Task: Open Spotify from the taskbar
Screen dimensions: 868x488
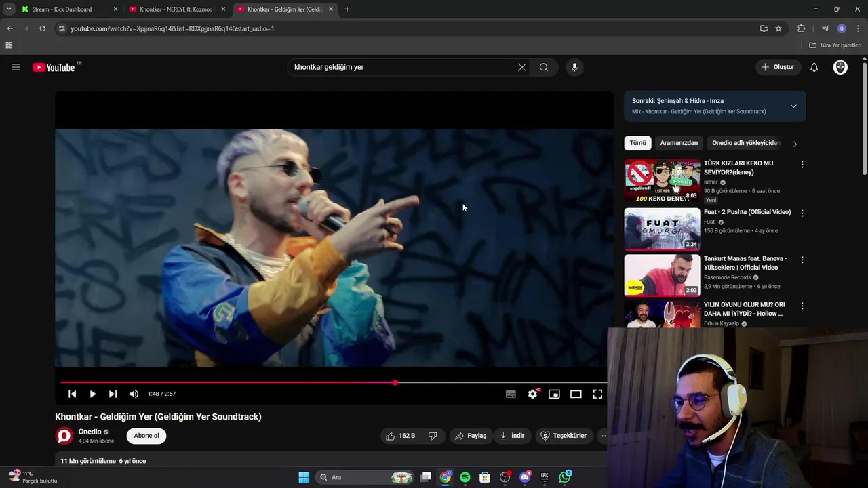Action: tap(465, 477)
